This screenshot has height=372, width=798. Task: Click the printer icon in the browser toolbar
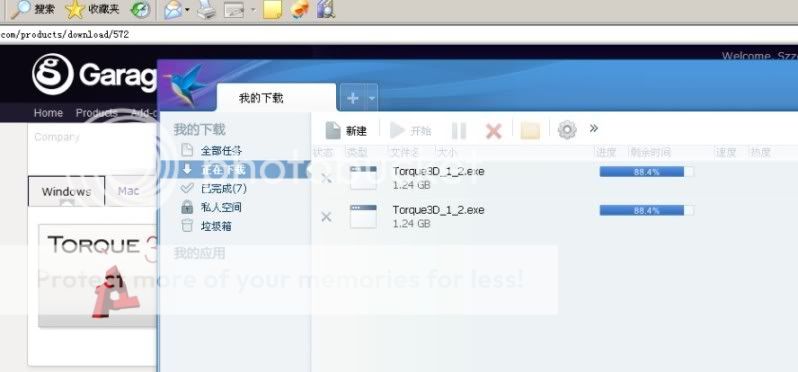pyautogui.click(x=207, y=10)
